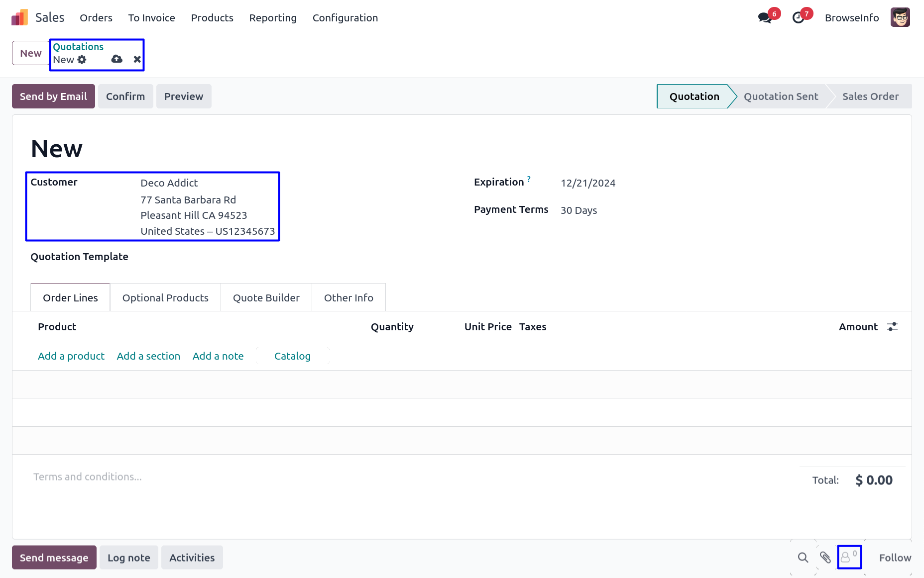Click the chatter search magnifier icon

click(803, 558)
